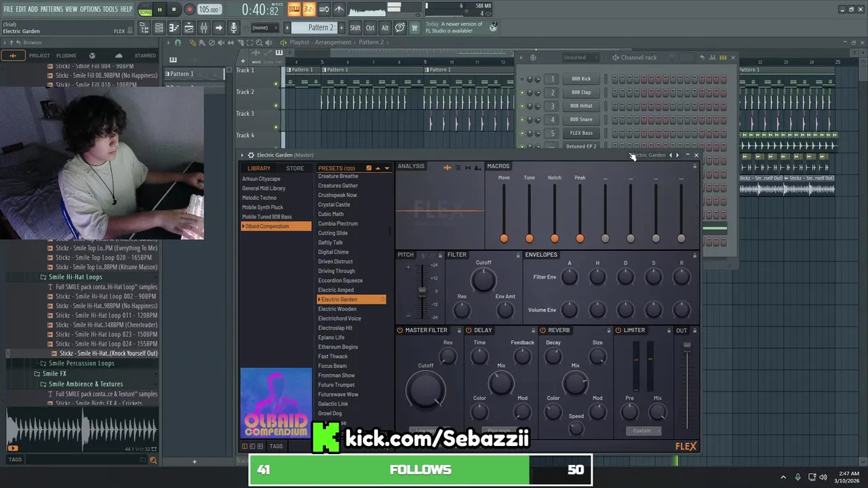Adjust the Move macro slider
The height and width of the screenshot is (488, 868).
coord(504,238)
